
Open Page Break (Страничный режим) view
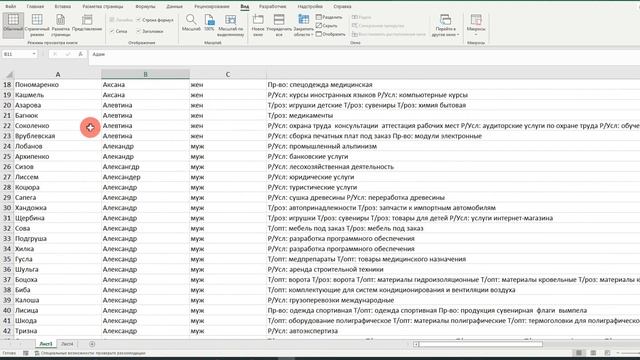pos(37,24)
